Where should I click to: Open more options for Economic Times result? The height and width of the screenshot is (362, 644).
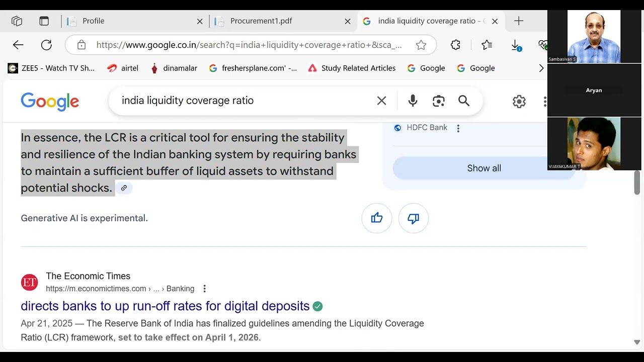[204, 289]
